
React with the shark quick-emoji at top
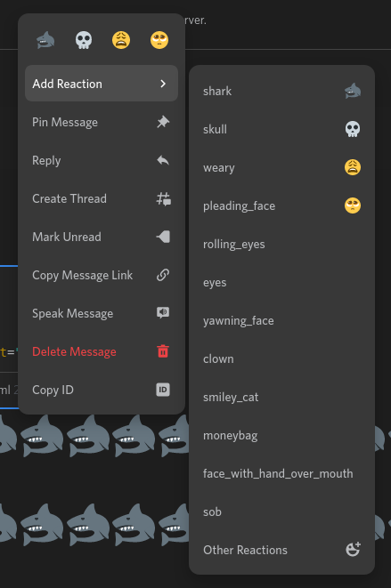[45, 40]
